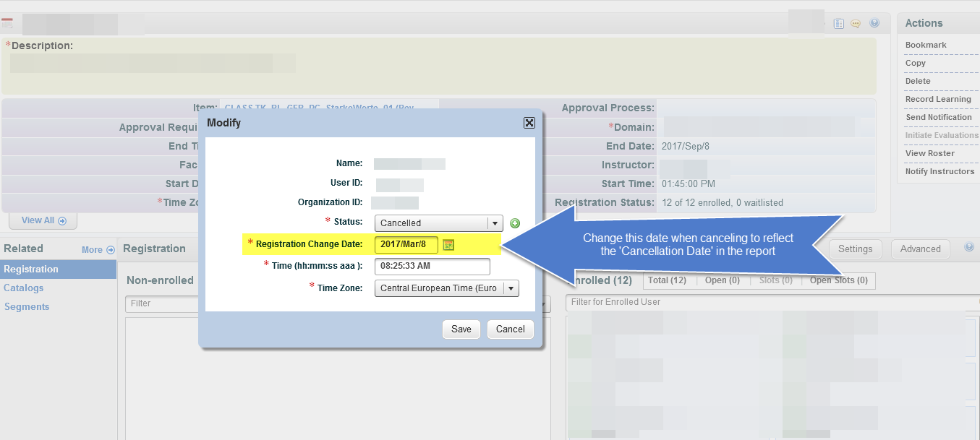Open the Status dropdown showing Cancelled
Image resolution: width=980 pixels, height=440 pixels.
click(438, 223)
